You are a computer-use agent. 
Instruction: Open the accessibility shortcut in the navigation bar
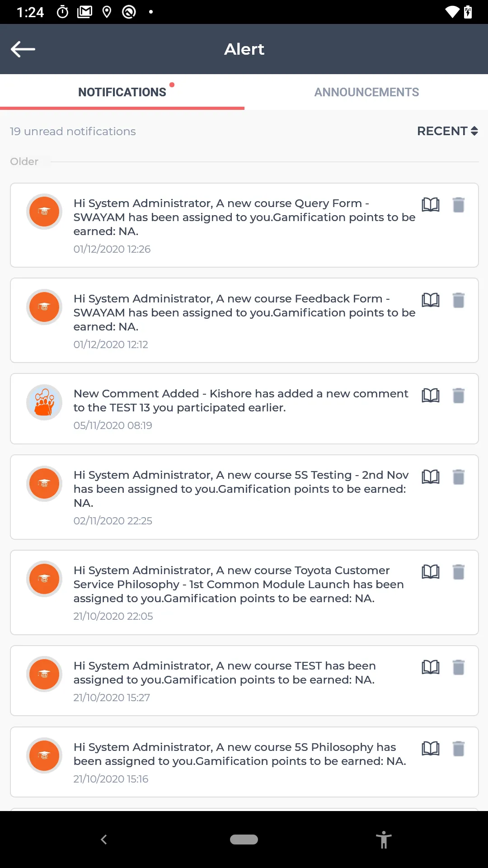384,840
